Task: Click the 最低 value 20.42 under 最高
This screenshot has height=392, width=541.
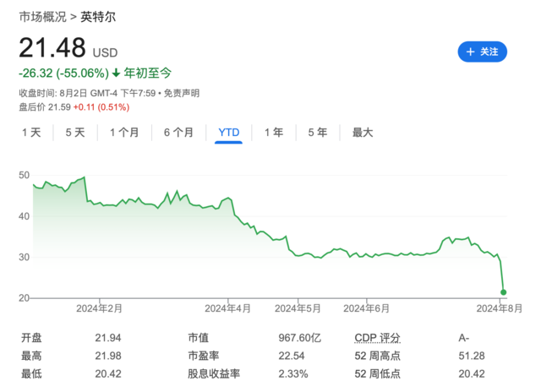Action: click(108, 373)
